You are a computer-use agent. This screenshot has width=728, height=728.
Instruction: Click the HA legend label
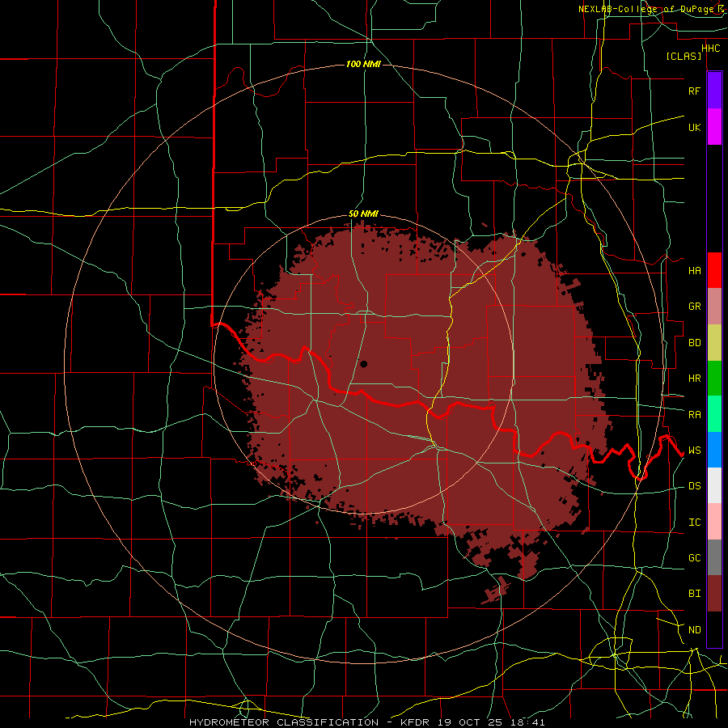click(x=694, y=271)
